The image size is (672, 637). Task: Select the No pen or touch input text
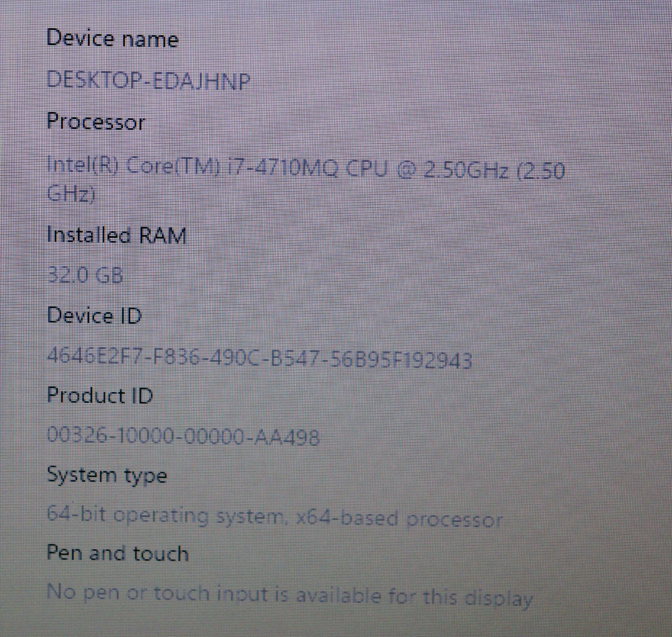290,595
